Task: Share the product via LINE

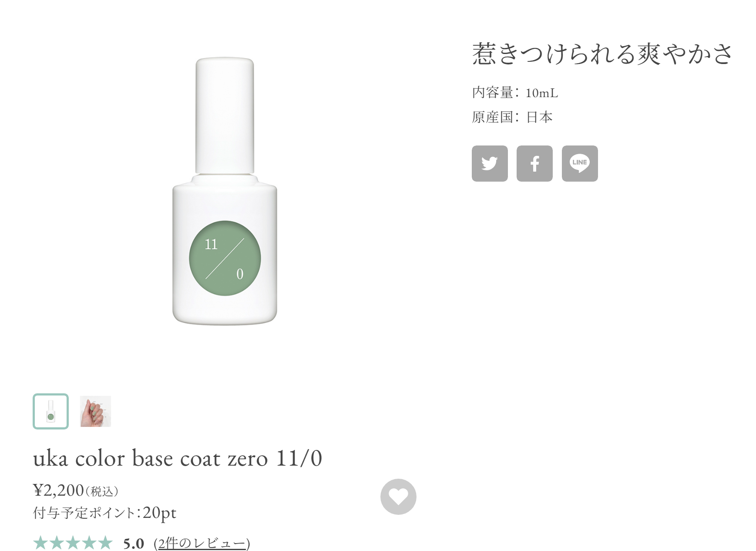Action: pyautogui.click(x=580, y=163)
